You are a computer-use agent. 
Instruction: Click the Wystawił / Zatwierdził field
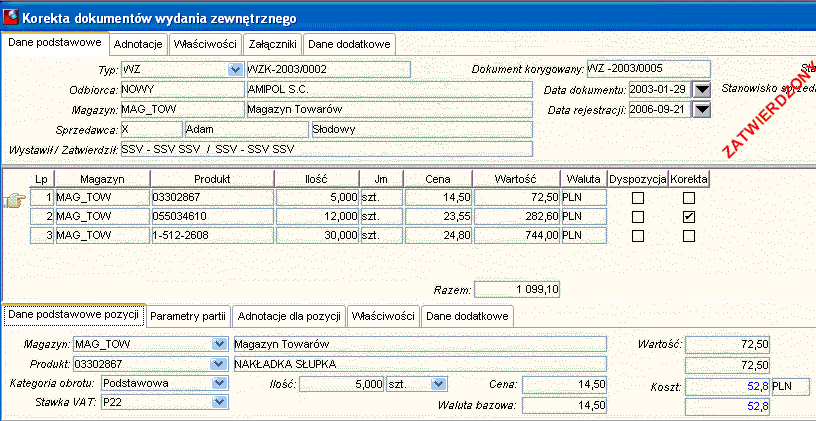[x=326, y=149]
